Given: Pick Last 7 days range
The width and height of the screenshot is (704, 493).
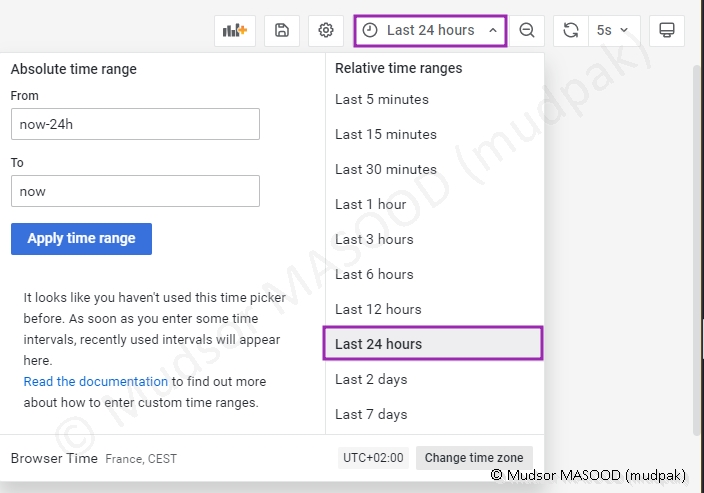Looking at the screenshot, I should (371, 414).
